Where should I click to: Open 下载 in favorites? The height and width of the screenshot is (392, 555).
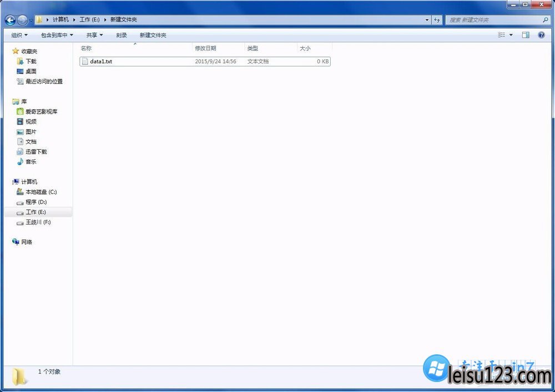tap(31, 61)
